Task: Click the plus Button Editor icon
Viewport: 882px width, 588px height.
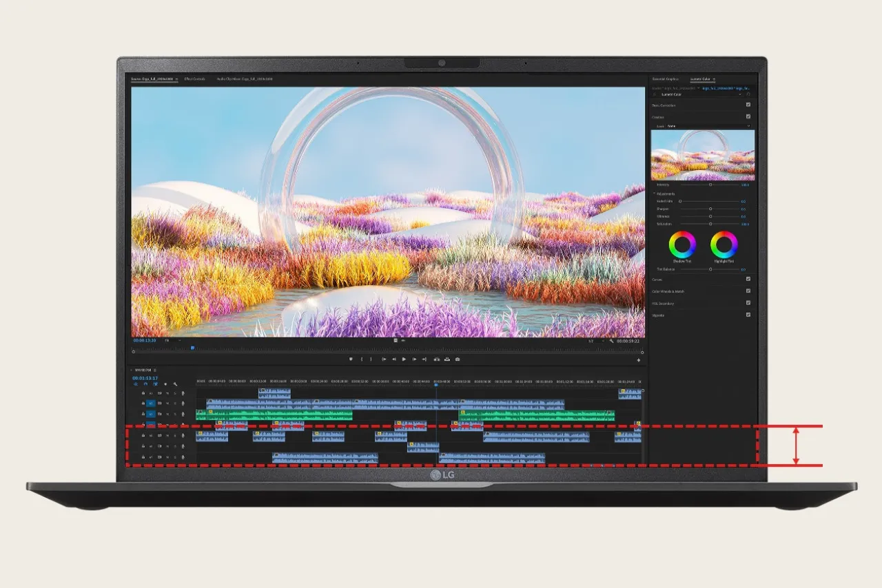Action: 638,360
